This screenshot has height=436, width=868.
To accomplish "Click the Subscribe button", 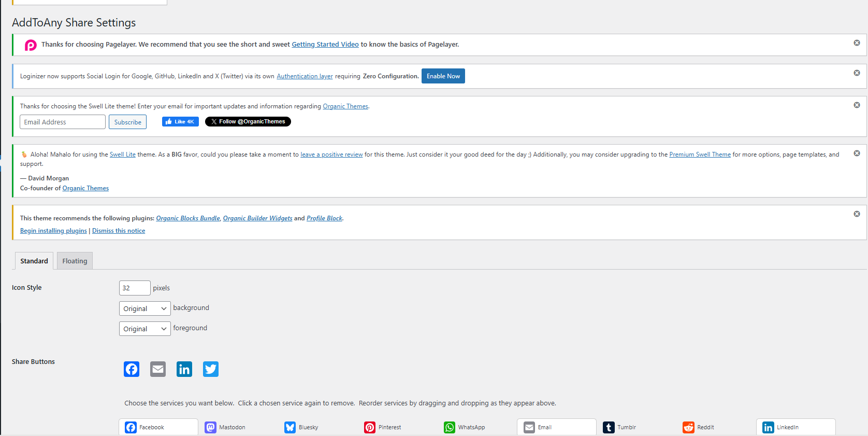I will point(127,122).
